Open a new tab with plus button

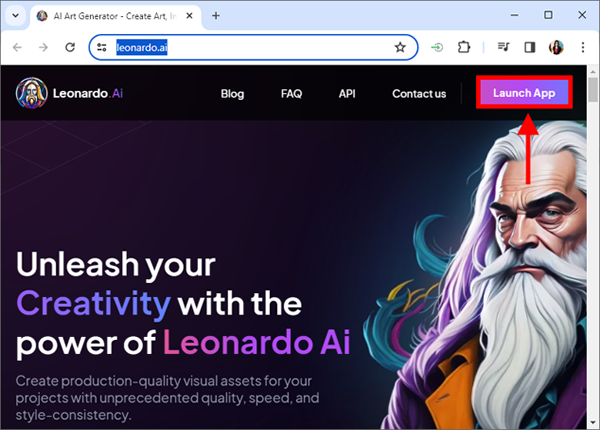[216, 16]
